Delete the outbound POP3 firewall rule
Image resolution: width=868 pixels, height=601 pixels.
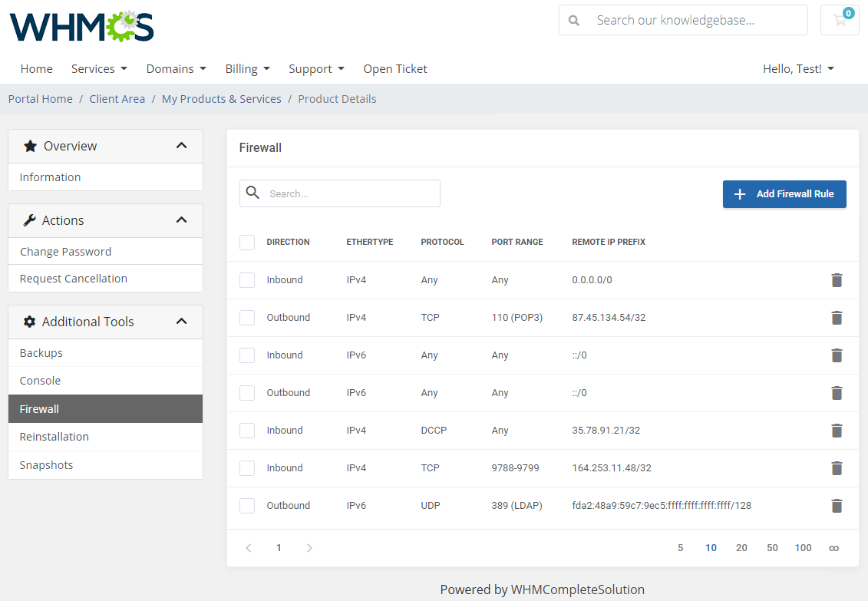point(837,317)
